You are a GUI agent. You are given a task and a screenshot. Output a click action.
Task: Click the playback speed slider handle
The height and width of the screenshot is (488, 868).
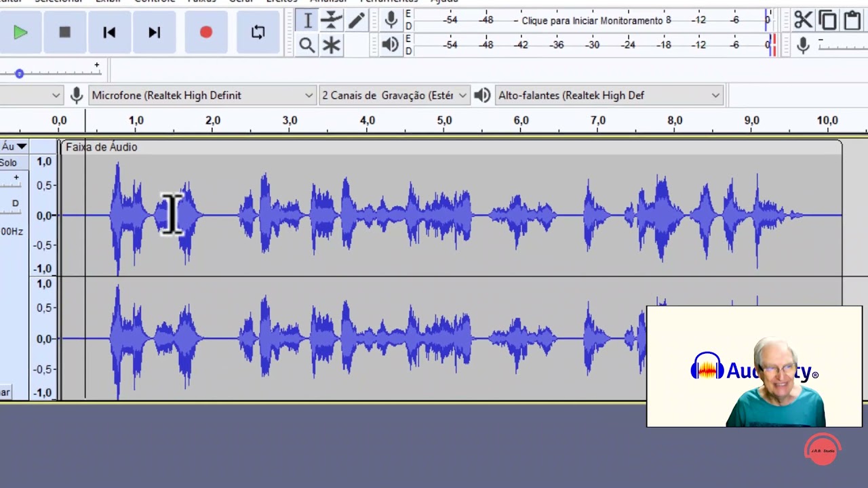click(19, 73)
